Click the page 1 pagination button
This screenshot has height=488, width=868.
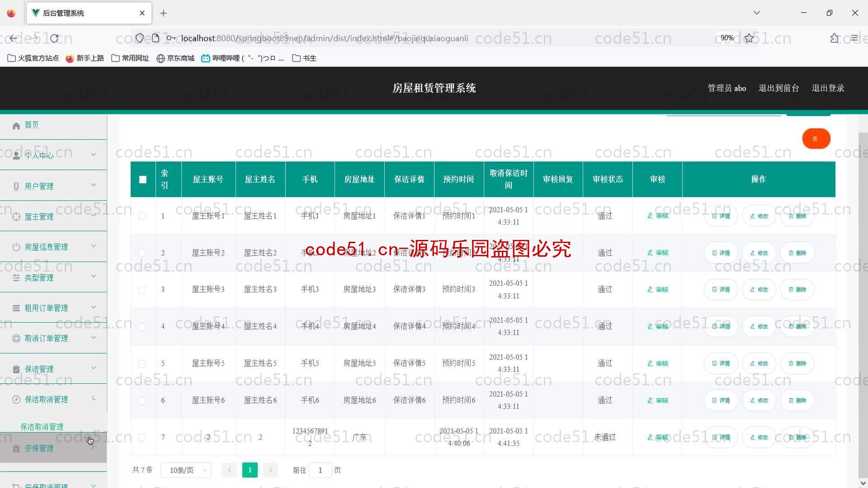[250, 470]
